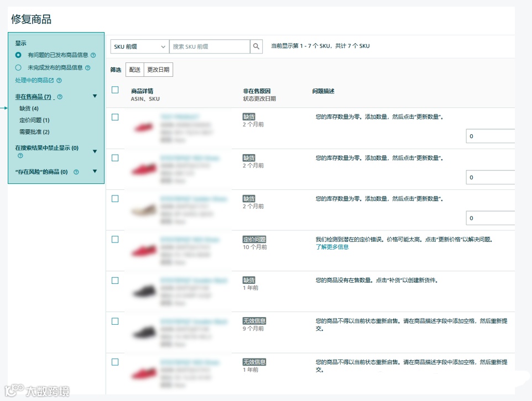Select 有问题的已发布商品信息 radio button
The image size is (532, 401).
(18, 55)
